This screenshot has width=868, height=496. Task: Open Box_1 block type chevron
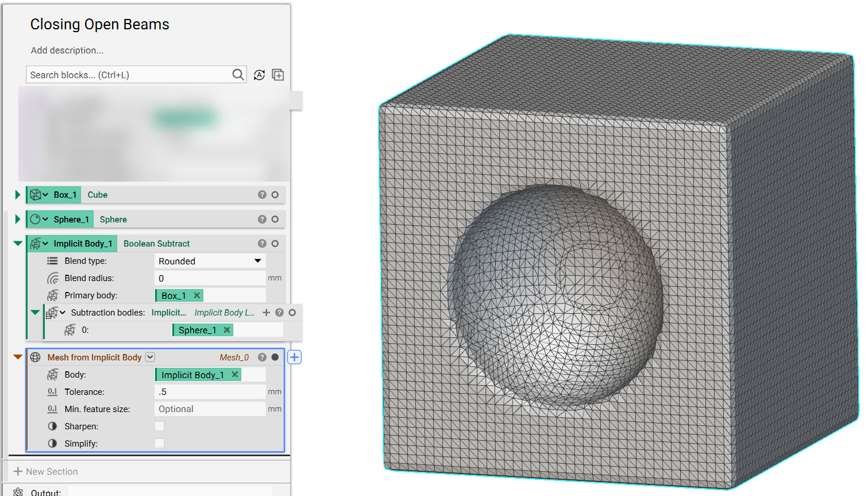(x=45, y=195)
